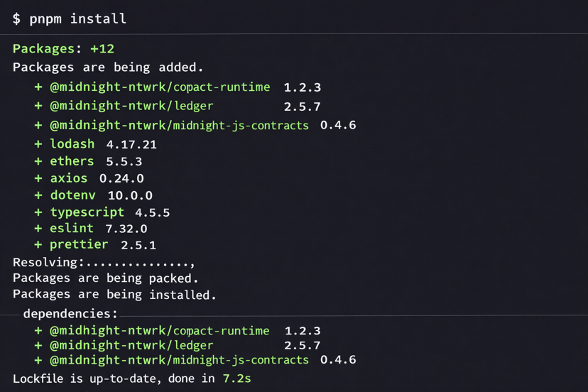Image resolution: width=588 pixels, height=392 pixels.
Task: Click the typescript package name
Action: click(87, 212)
